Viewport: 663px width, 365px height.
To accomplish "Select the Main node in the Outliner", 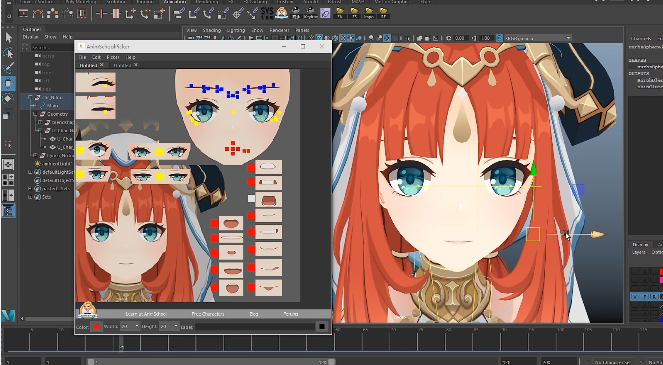I will point(53,106).
